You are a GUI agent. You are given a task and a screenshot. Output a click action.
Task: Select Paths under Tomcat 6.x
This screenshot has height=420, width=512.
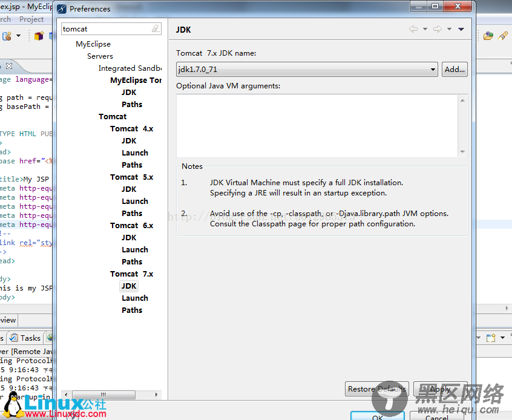coord(132,261)
